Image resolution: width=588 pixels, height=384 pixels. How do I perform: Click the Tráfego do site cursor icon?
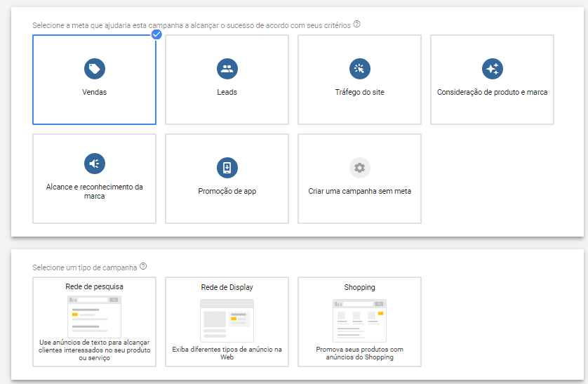coord(359,69)
